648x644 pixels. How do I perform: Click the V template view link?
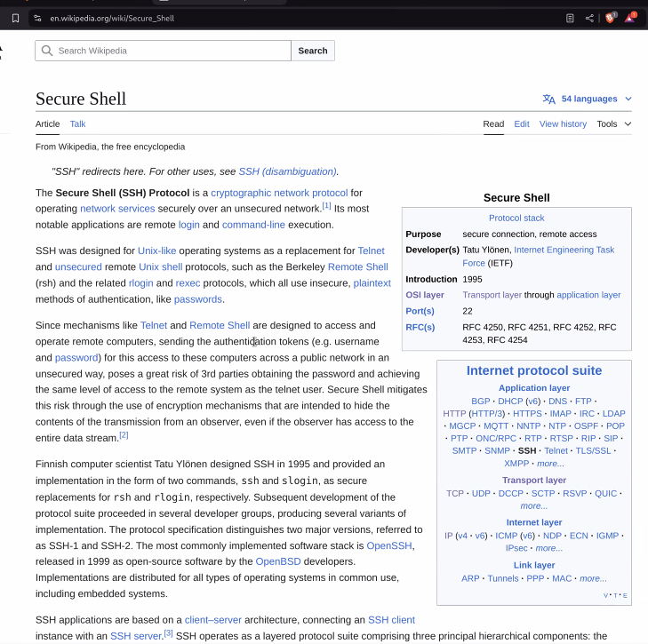pos(606,595)
